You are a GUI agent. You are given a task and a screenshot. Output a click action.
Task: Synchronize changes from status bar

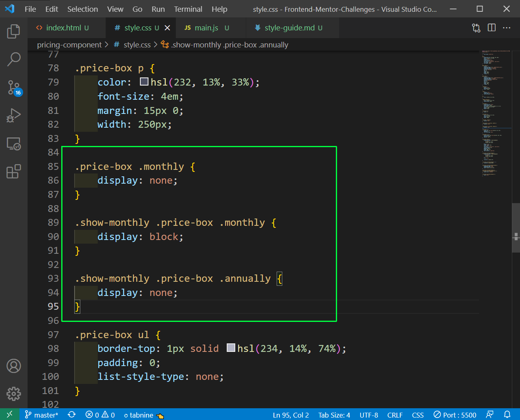72,415
